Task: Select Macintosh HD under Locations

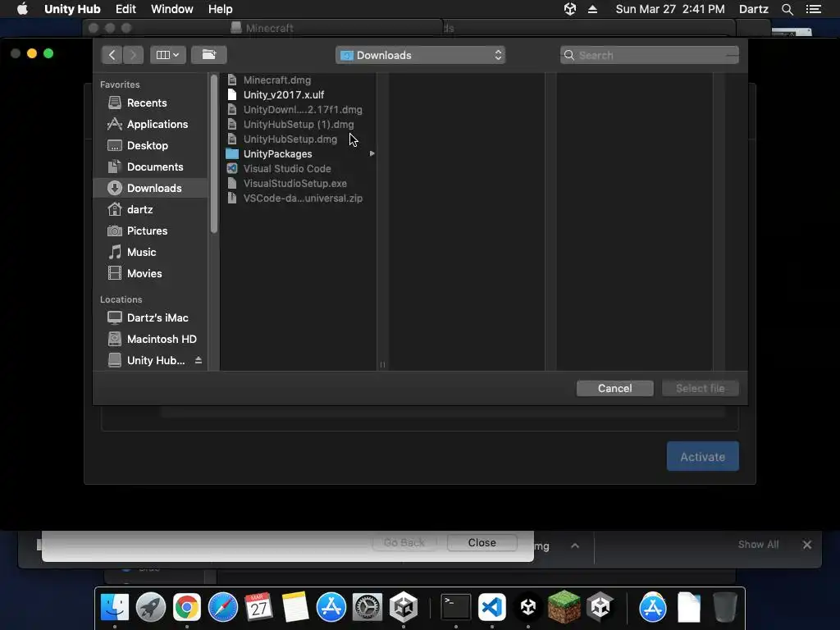Action: (150, 339)
